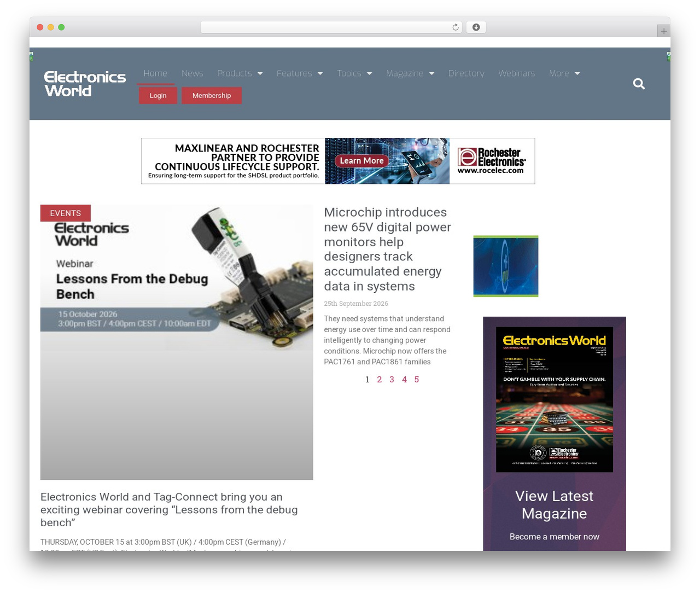Click the red Membership button
The image size is (700, 593).
click(212, 95)
